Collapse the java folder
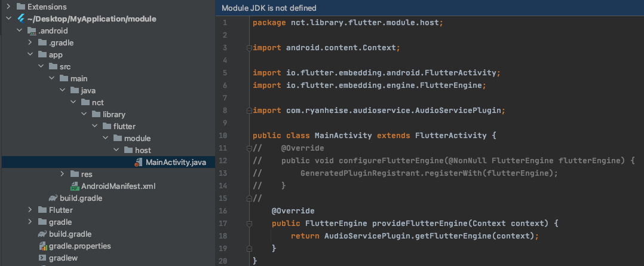 (x=62, y=90)
